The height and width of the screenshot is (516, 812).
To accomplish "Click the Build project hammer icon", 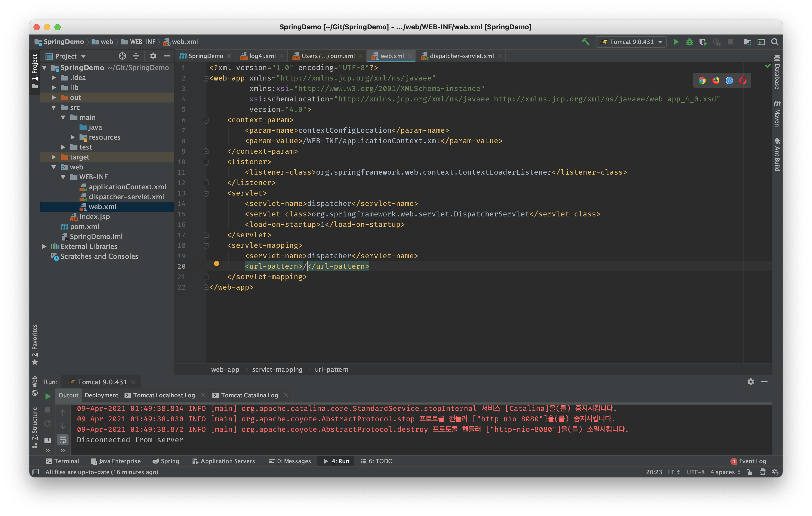I will pos(585,42).
